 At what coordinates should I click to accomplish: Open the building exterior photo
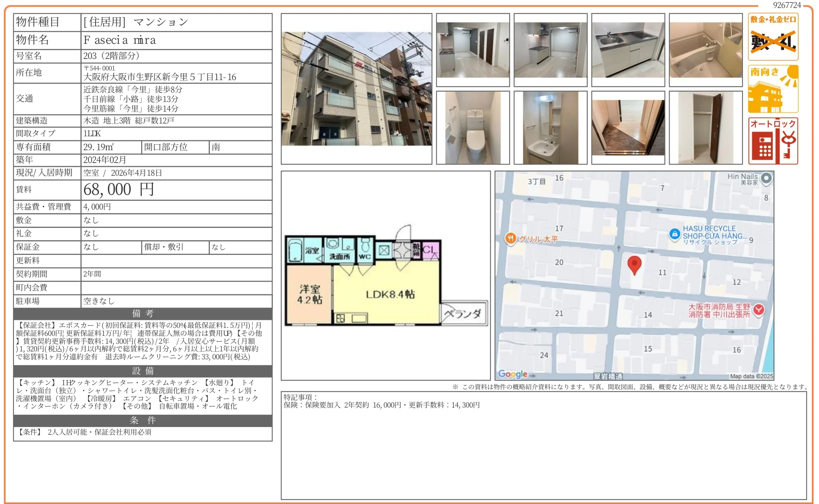pos(356,89)
